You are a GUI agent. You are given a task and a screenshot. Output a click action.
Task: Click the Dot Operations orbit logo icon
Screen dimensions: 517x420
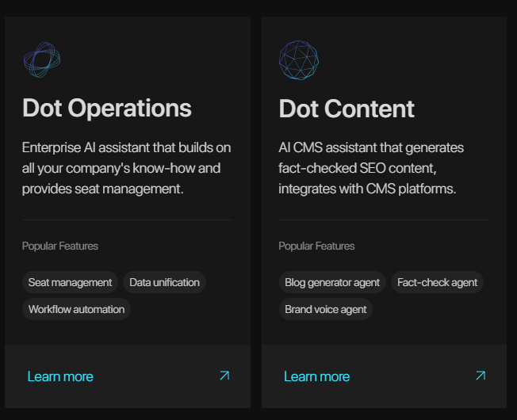click(x=42, y=59)
